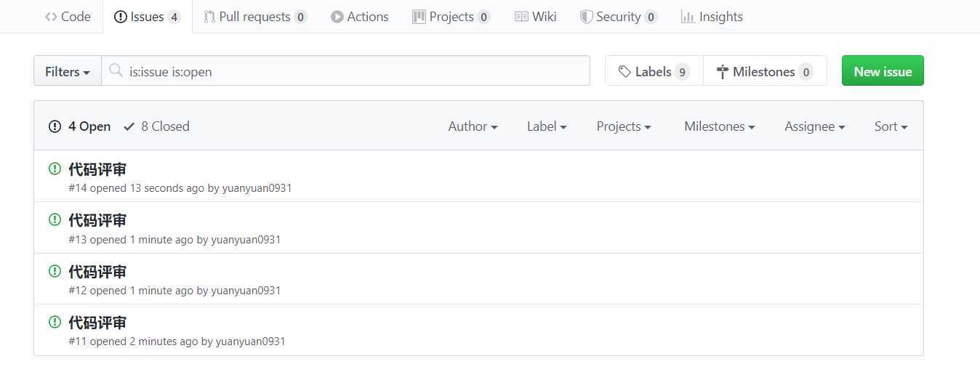Click the signpost icon on the Milestones button

(722, 71)
